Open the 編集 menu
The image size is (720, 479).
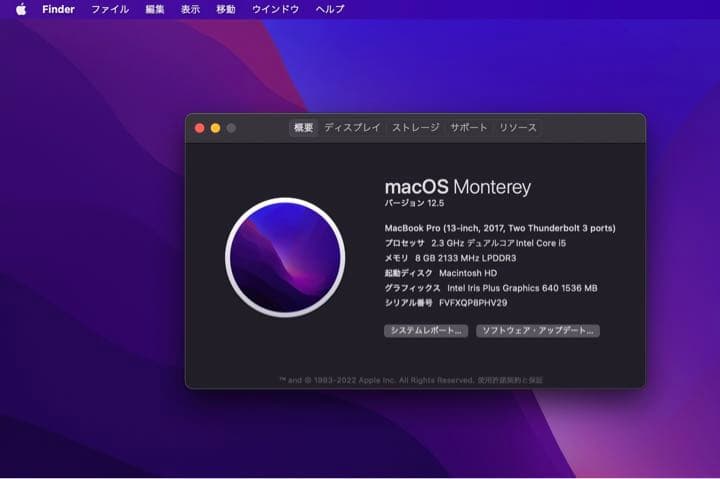(x=155, y=9)
